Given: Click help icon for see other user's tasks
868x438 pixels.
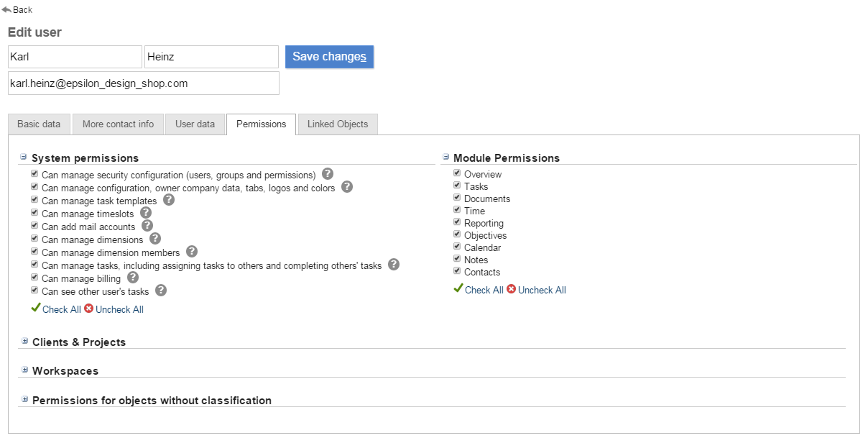Looking at the screenshot, I should tap(161, 291).
